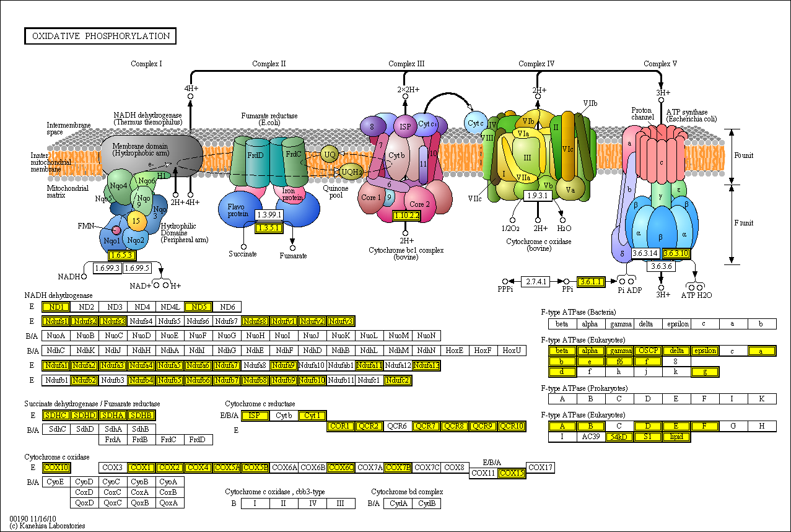Click the highlighted 1.10.2.2 enzyme box
Viewport: 791px width, 532px height.
click(406, 216)
